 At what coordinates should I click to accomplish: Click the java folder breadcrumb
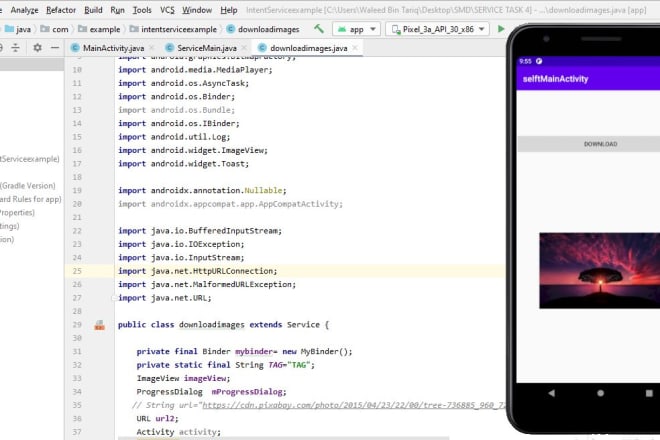[x=18, y=29]
